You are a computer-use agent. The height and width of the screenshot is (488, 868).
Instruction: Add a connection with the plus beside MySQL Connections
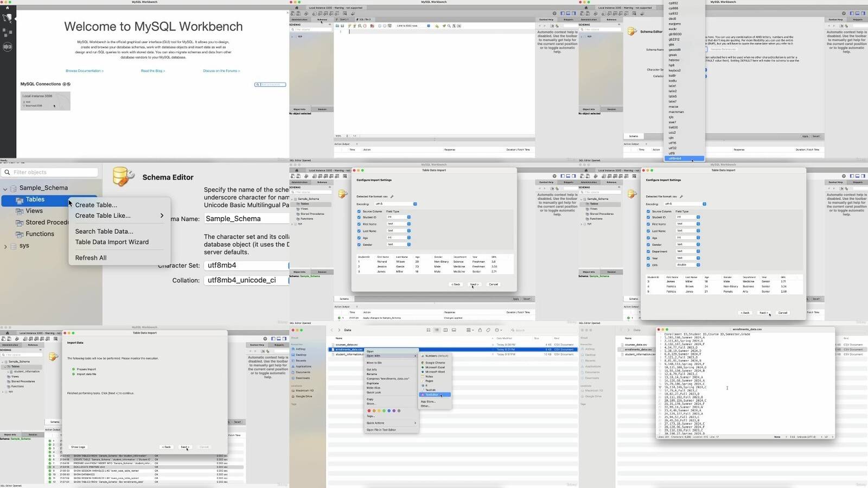[64, 84]
